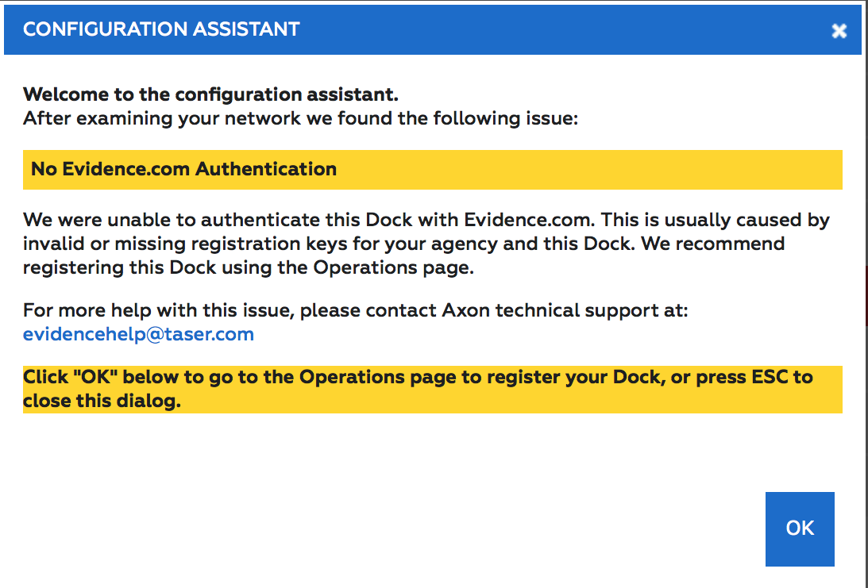The width and height of the screenshot is (868, 588).
Task: Click the Dock registration explanation paragraph
Action: pyautogui.click(x=426, y=244)
